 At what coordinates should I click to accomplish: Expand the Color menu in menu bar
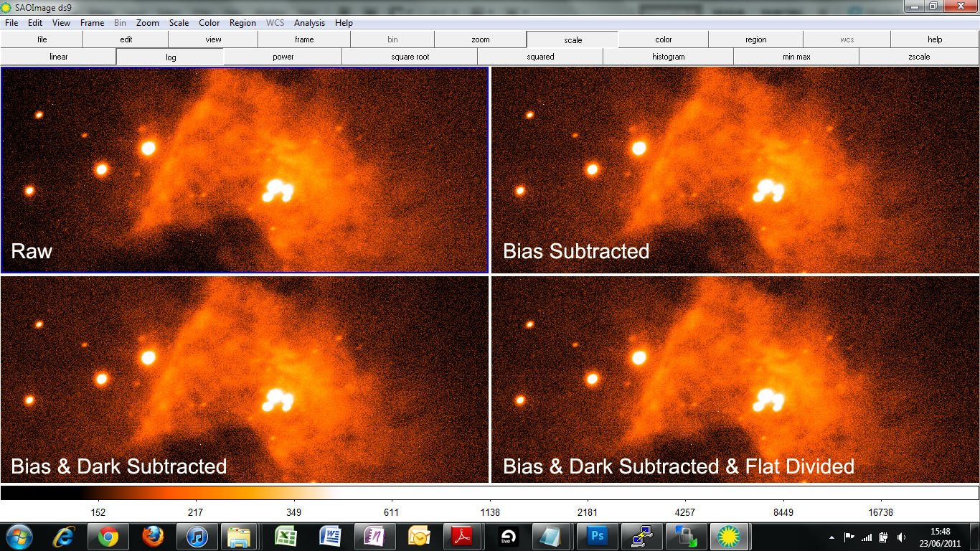(x=209, y=23)
